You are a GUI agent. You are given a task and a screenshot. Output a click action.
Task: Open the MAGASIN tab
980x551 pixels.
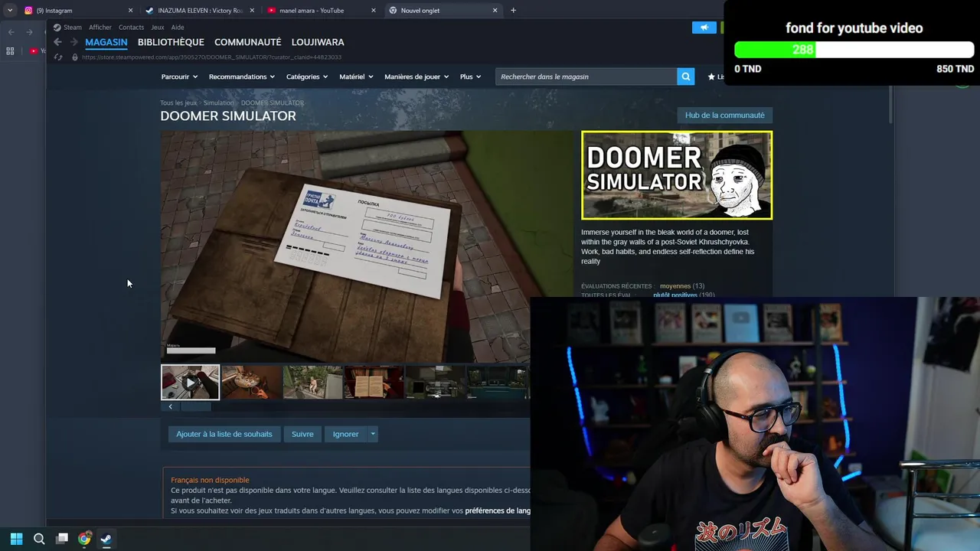pyautogui.click(x=106, y=42)
